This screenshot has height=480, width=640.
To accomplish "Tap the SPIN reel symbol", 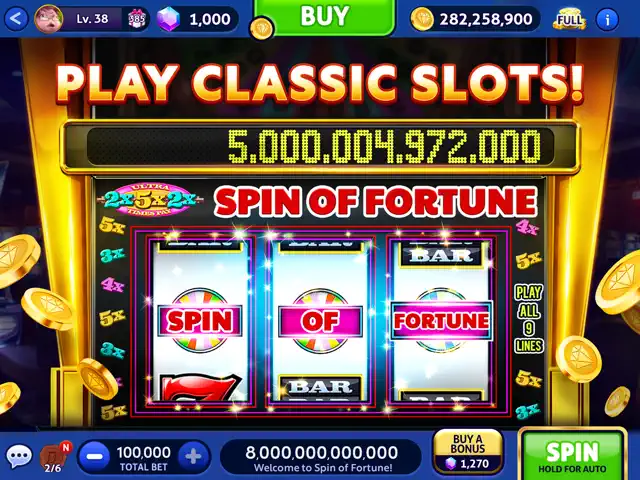I will point(200,320).
